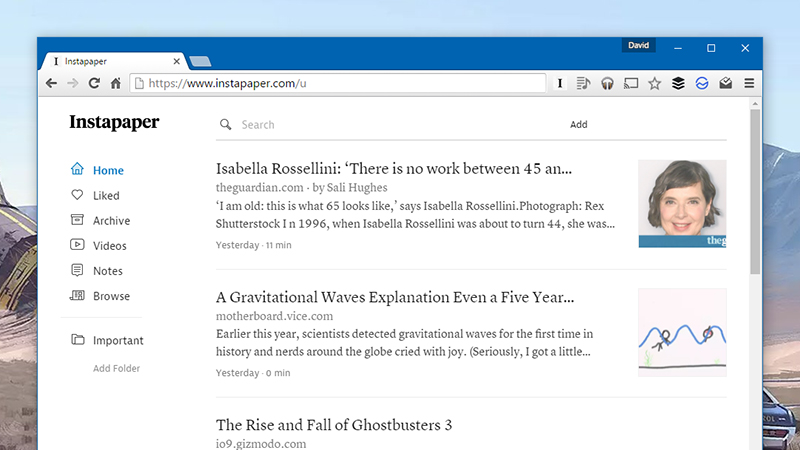Click the search magnifier icon
Viewport: 800px width, 450px height.
click(226, 124)
